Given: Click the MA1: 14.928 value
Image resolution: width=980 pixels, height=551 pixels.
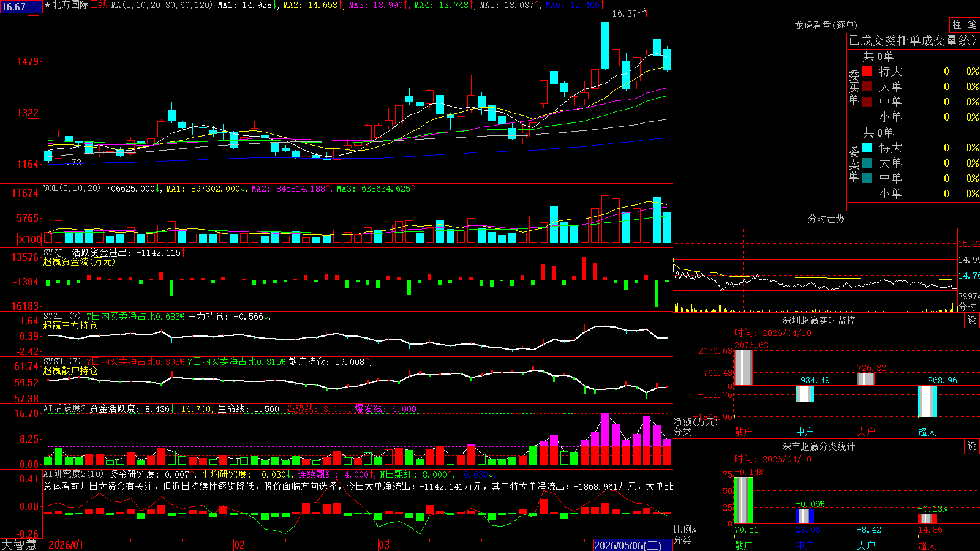Looking at the screenshot, I should (247, 5).
